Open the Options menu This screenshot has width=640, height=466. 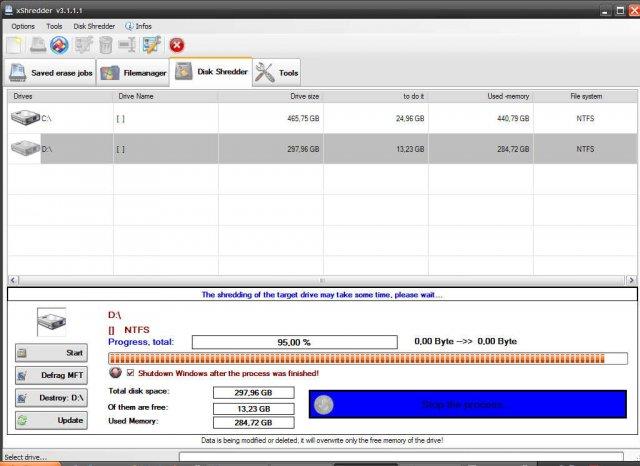[23, 26]
